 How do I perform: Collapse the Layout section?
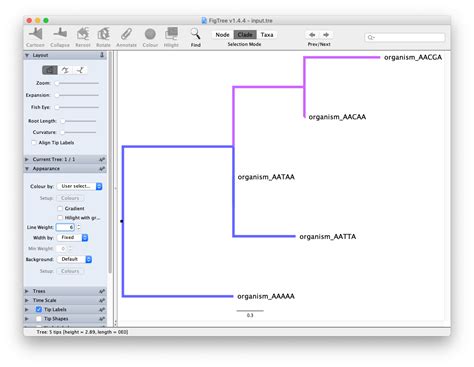[27, 55]
